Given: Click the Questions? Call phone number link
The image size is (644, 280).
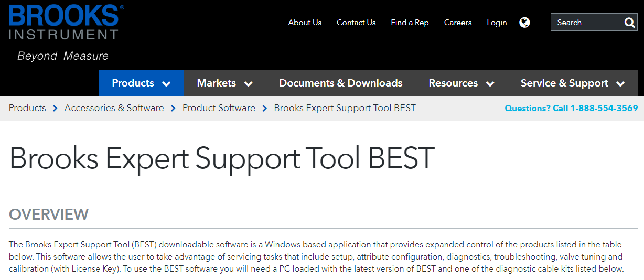Looking at the screenshot, I should coord(571,108).
